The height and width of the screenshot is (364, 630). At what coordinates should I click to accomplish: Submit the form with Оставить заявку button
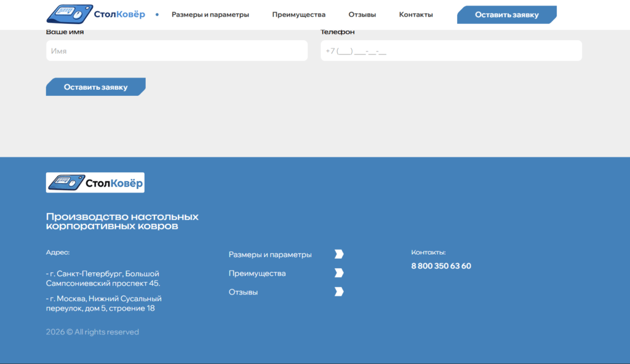pyautogui.click(x=95, y=87)
